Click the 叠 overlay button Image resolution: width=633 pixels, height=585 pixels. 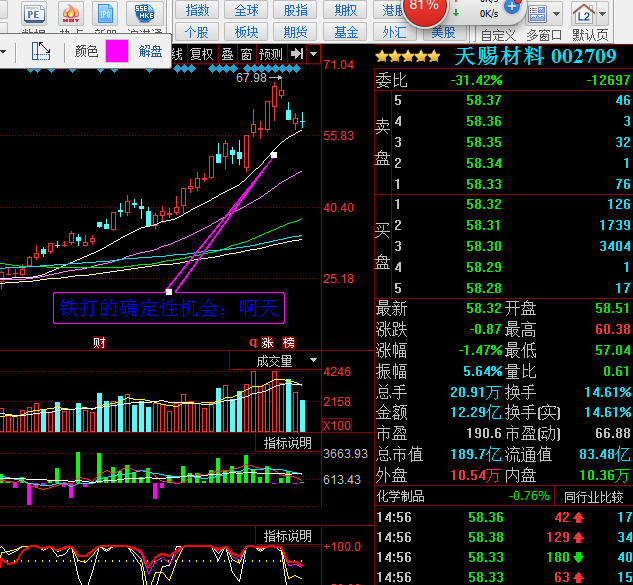228,54
